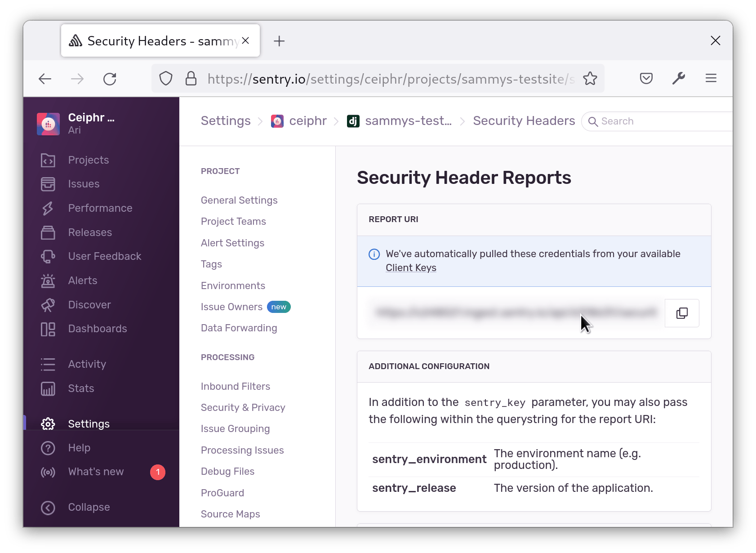Click the Ceiphr organization avatar
The image size is (756, 553).
coord(48,124)
